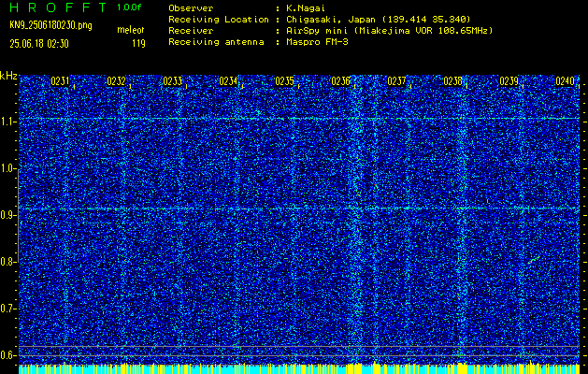Click the 0235 time marker

284,81
